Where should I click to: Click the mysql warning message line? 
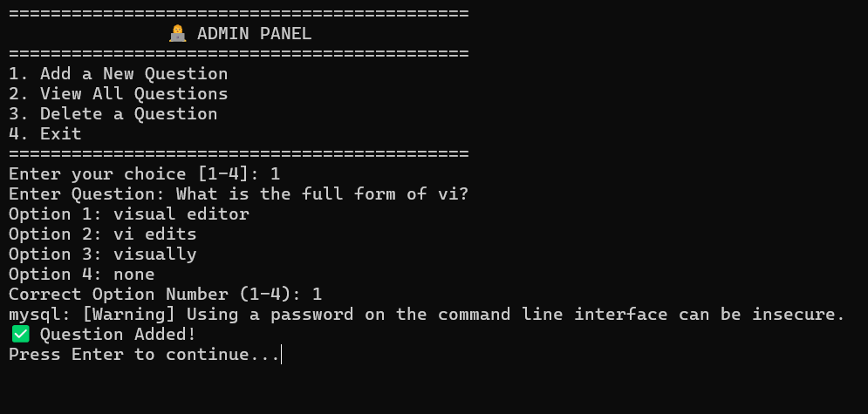coord(427,314)
